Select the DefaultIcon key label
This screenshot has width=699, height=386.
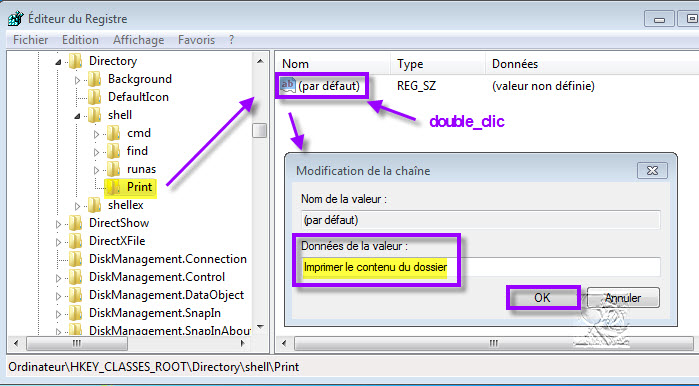click(x=138, y=97)
